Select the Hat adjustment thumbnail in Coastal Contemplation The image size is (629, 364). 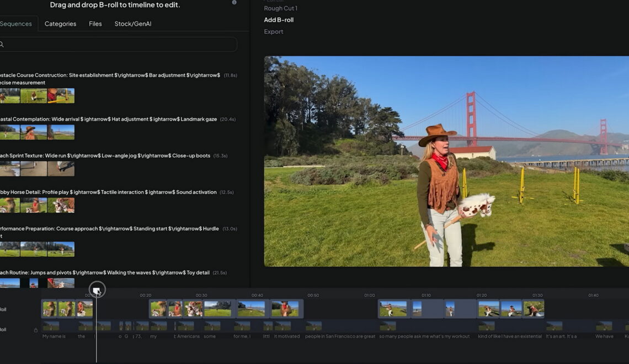click(34, 132)
